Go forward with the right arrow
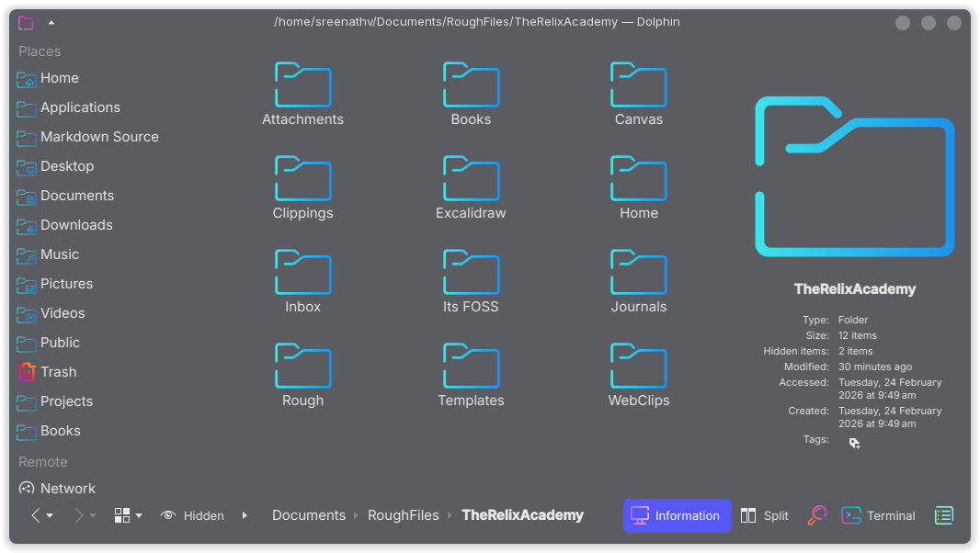 tap(78, 515)
